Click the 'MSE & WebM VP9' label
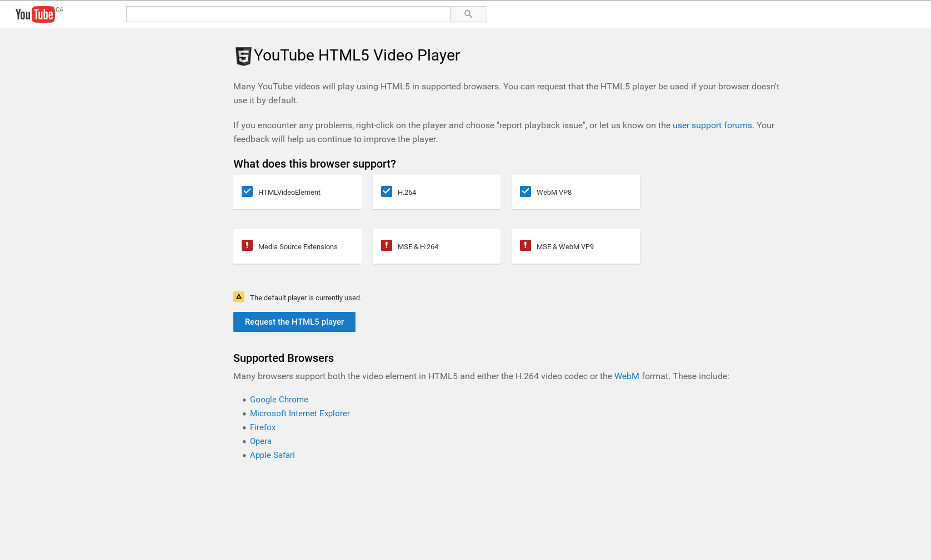 [x=565, y=247]
